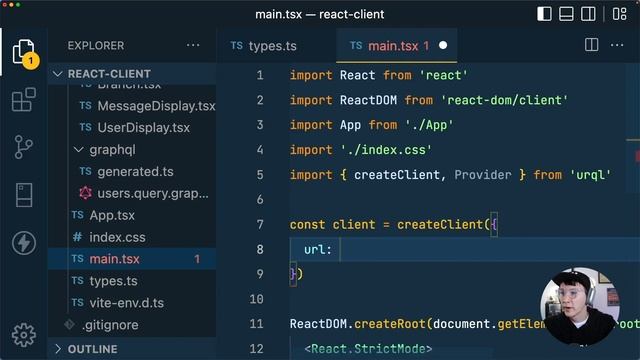This screenshot has width=640, height=360.
Task: Open the Customize Layout icon
Action: [619, 14]
